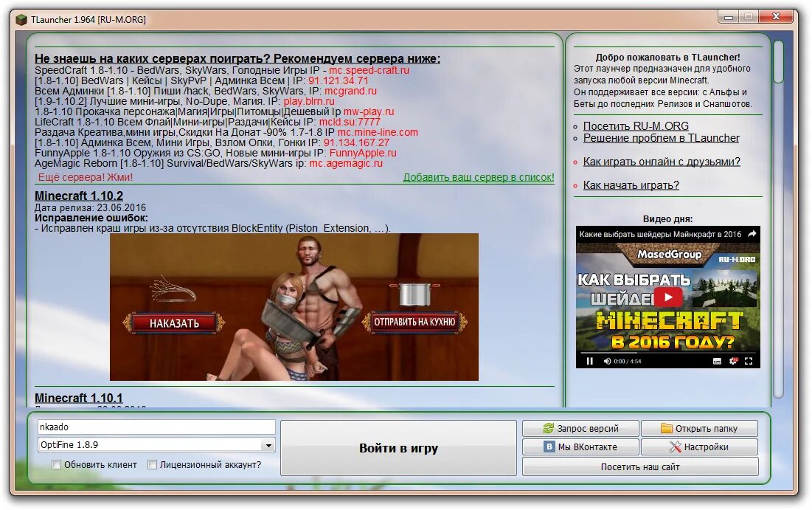Click Посетить наш сайт button
812x510 pixels.
point(640,467)
